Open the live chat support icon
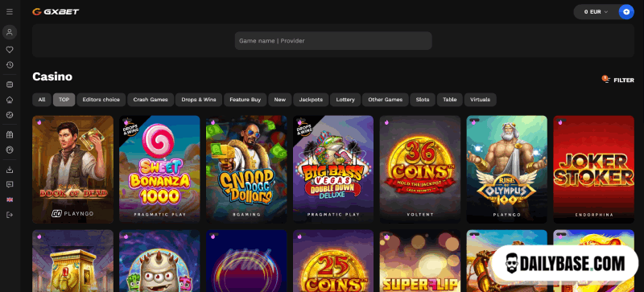 (x=10, y=184)
